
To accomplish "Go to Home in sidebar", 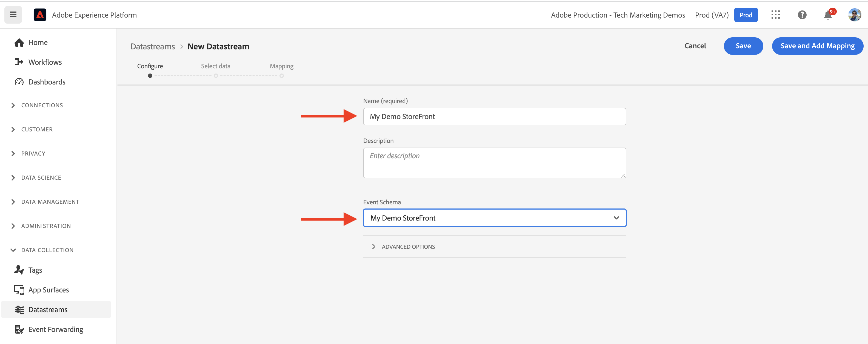I will (38, 43).
